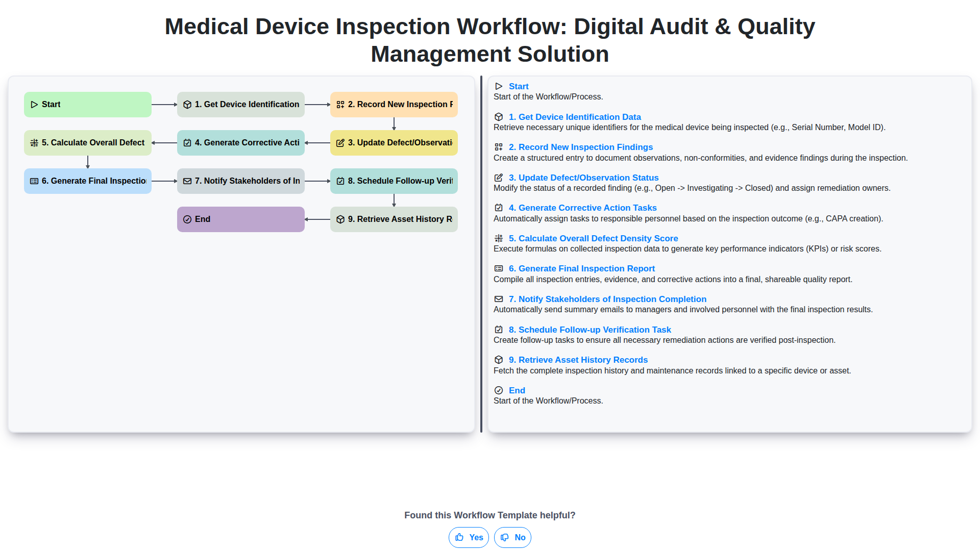Select the green Start node in diagram
This screenshot has width=980, height=551.
click(x=88, y=105)
